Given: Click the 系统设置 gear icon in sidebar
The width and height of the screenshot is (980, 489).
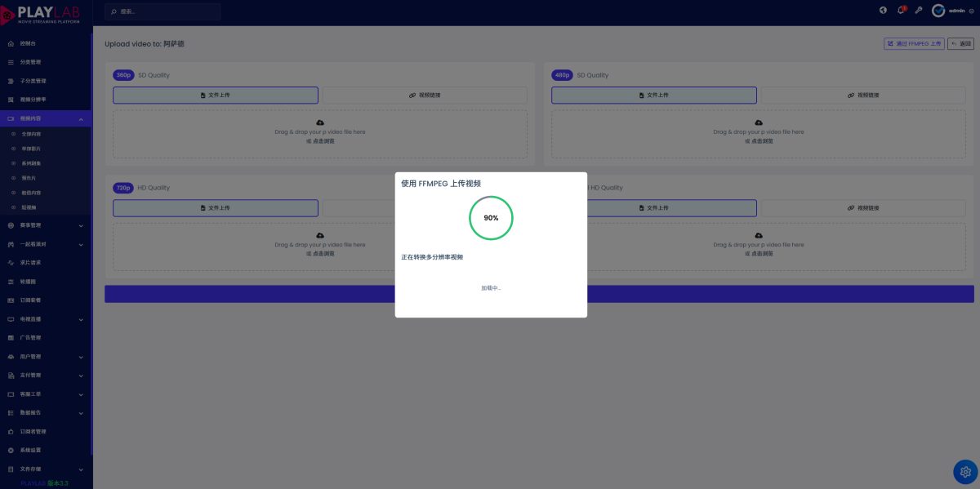Looking at the screenshot, I should (x=11, y=451).
